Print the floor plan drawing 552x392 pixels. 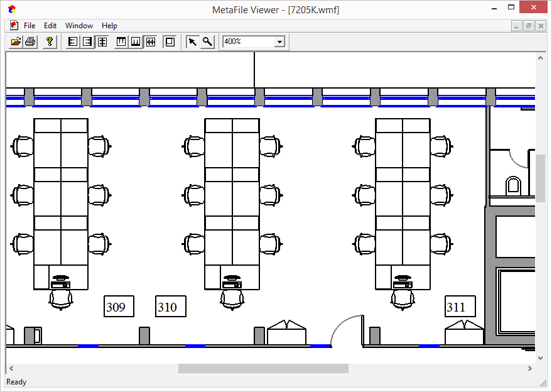pyautogui.click(x=30, y=41)
